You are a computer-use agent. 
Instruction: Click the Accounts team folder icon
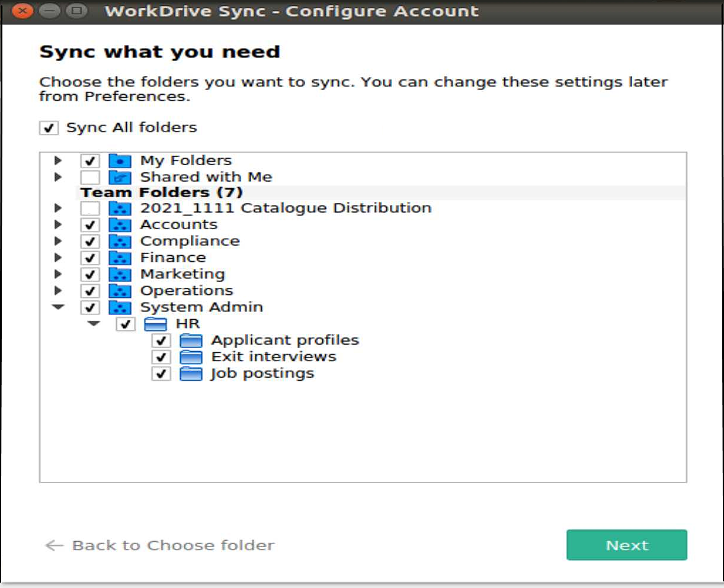(120, 225)
